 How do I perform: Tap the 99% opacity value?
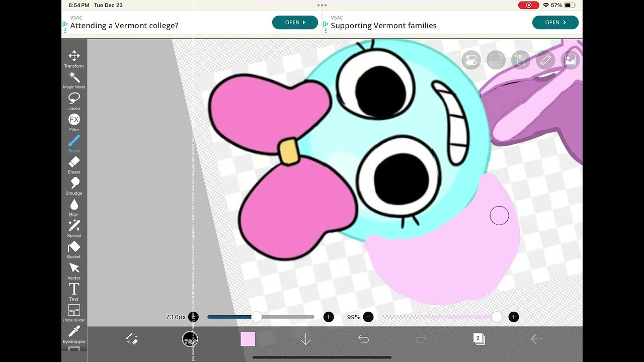click(354, 317)
